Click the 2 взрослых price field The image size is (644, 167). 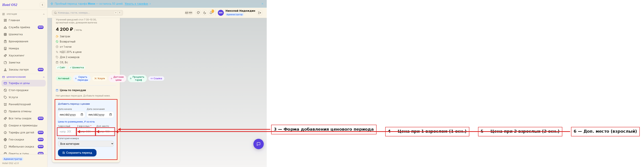tap(86, 131)
